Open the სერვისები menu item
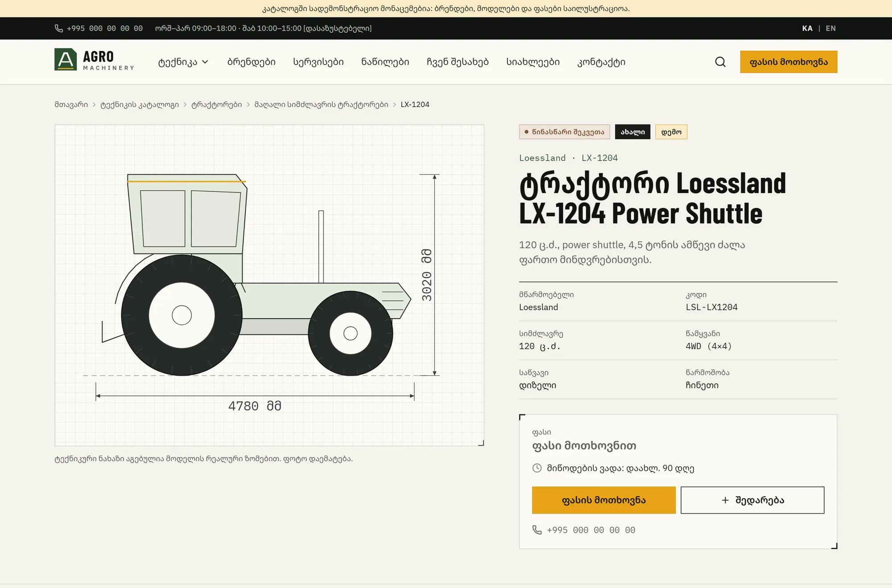This screenshot has height=588, width=892. tap(318, 62)
